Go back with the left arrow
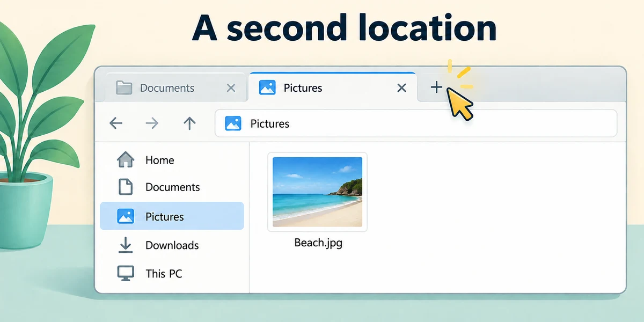 point(116,123)
